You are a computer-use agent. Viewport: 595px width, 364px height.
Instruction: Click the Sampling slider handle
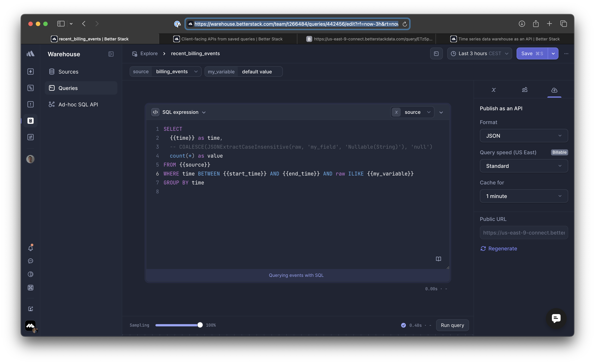(200, 325)
